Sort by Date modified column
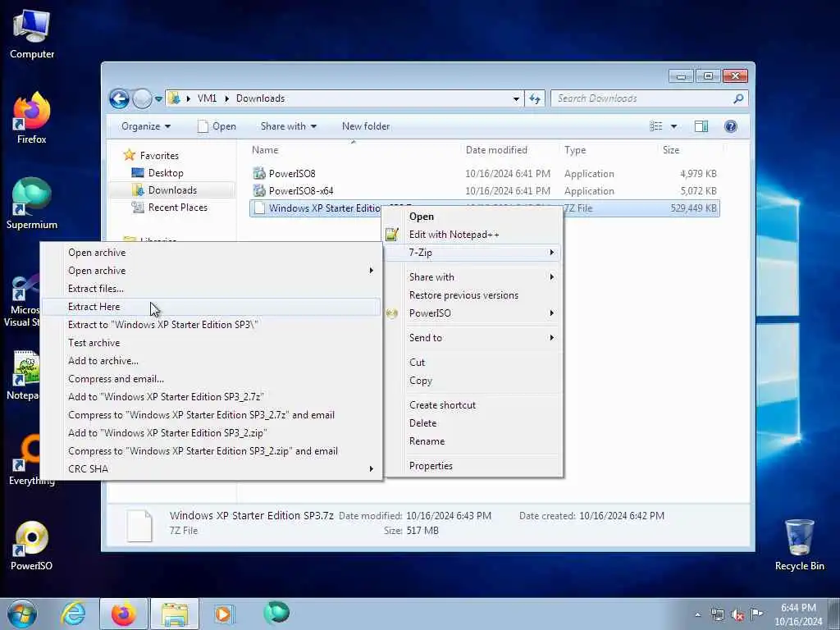Image resolution: width=840 pixels, height=630 pixels. [x=509, y=150]
